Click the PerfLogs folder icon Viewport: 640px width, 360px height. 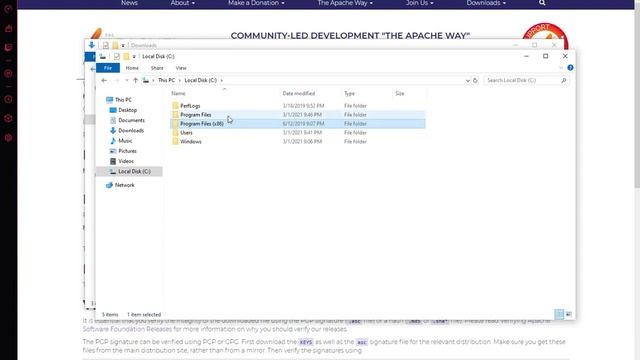[x=176, y=106]
